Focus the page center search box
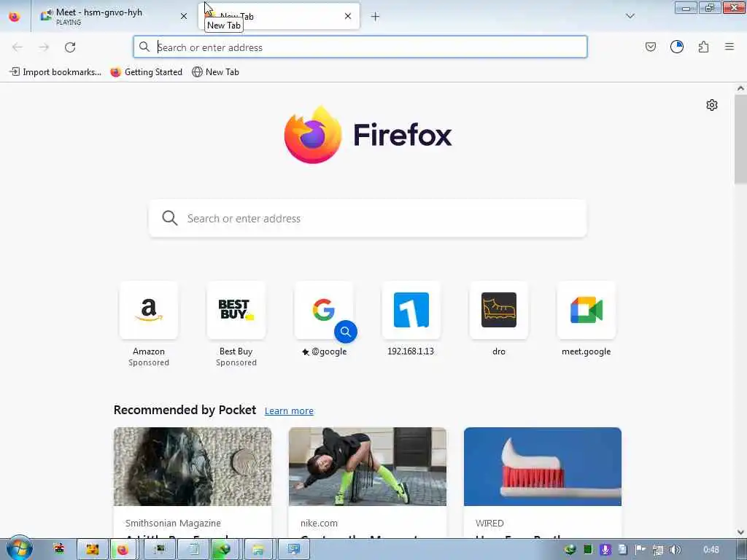Image resolution: width=747 pixels, height=560 pixels. click(368, 218)
